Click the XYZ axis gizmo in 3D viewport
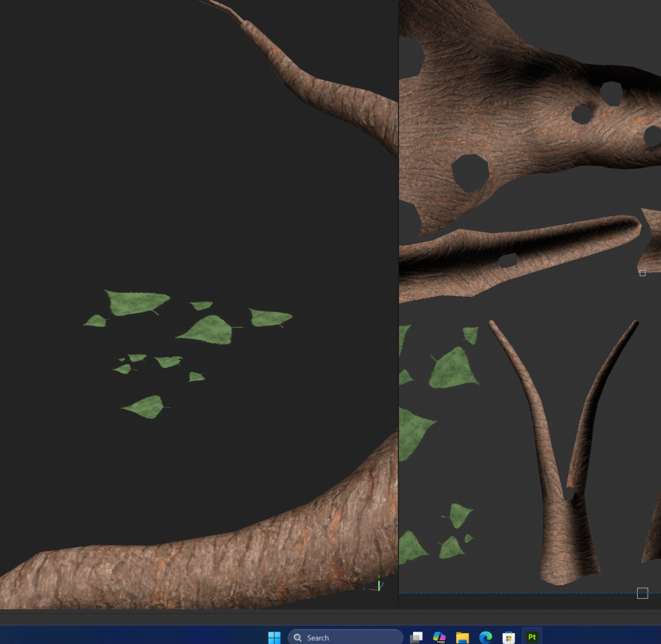 click(x=379, y=584)
